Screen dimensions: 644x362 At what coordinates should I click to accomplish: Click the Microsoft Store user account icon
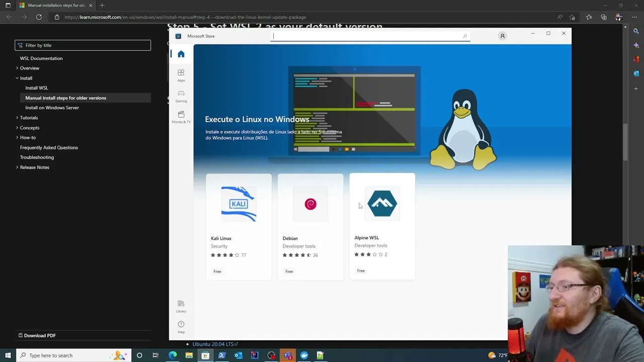pyautogui.click(x=502, y=36)
